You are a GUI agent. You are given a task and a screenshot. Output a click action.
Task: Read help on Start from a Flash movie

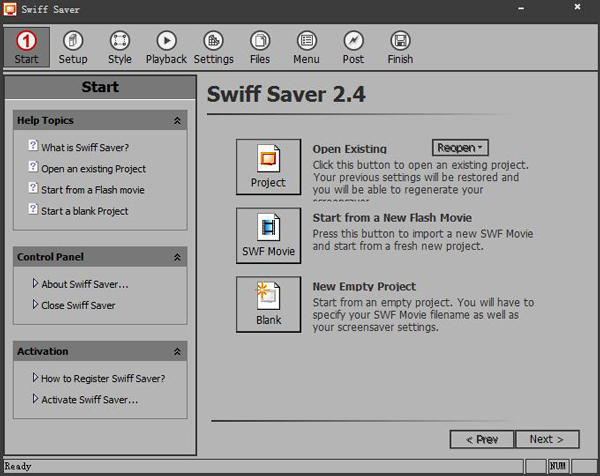tap(93, 190)
